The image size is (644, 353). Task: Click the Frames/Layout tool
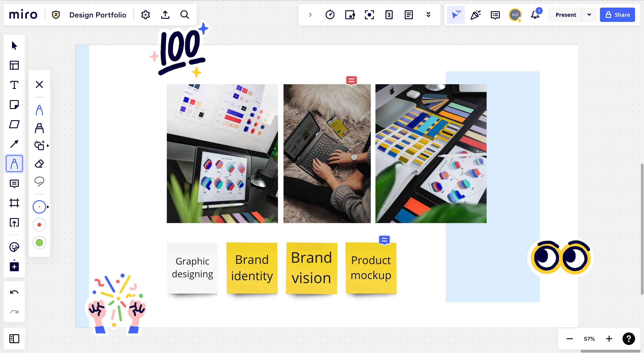[x=14, y=203]
